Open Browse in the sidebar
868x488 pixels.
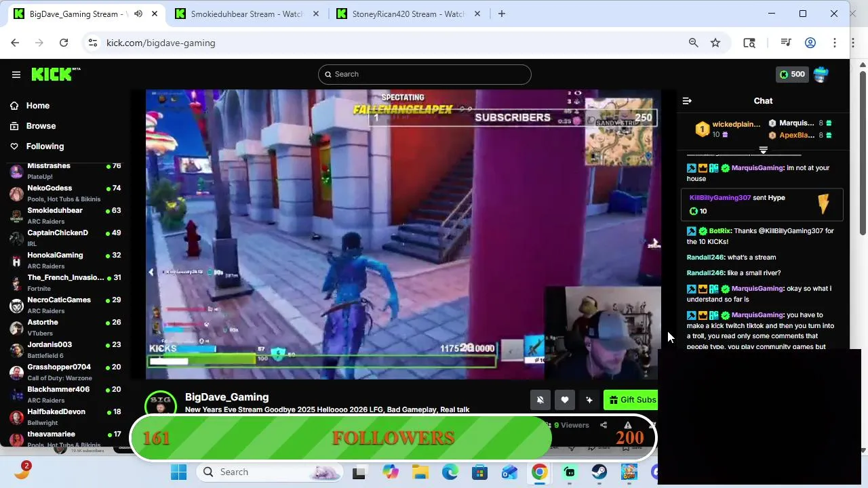click(41, 126)
